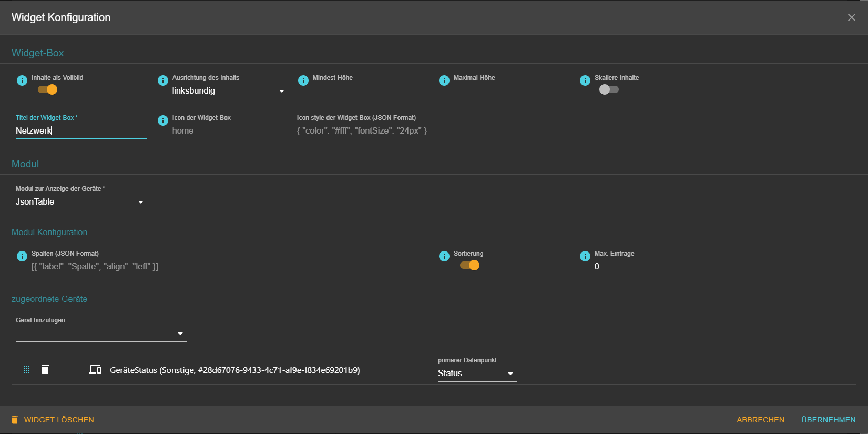Delete the GeräteStatus device with trash icon

click(x=45, y=369)
